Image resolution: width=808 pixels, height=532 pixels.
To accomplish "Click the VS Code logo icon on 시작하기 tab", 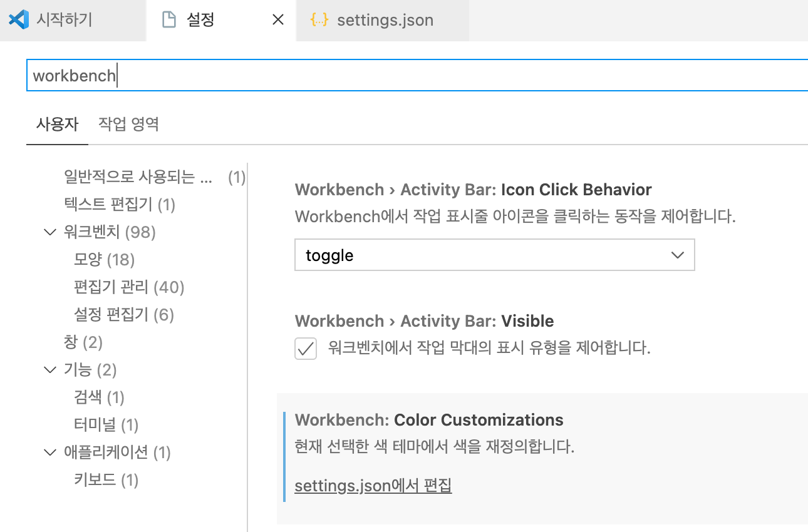I will pos(19,20).
